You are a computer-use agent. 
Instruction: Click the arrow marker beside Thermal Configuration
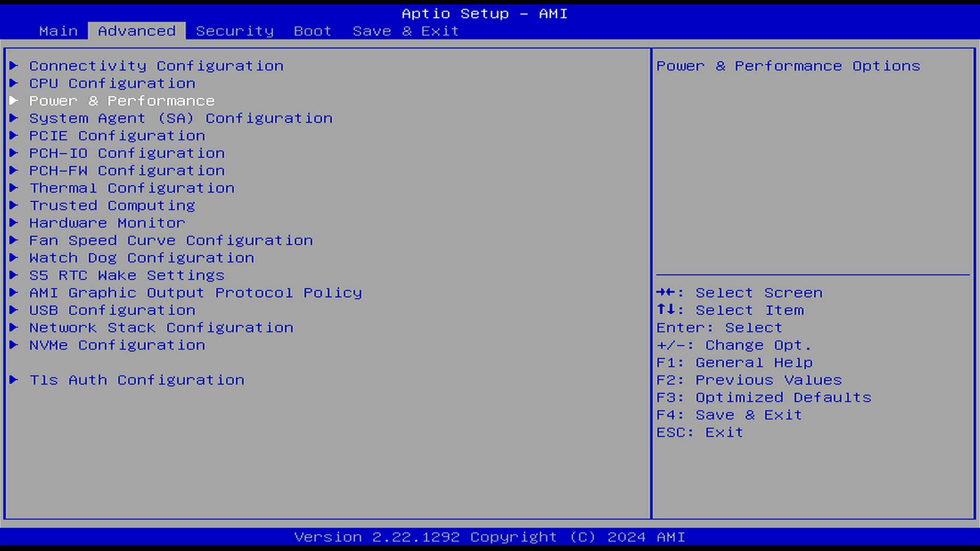14,188
